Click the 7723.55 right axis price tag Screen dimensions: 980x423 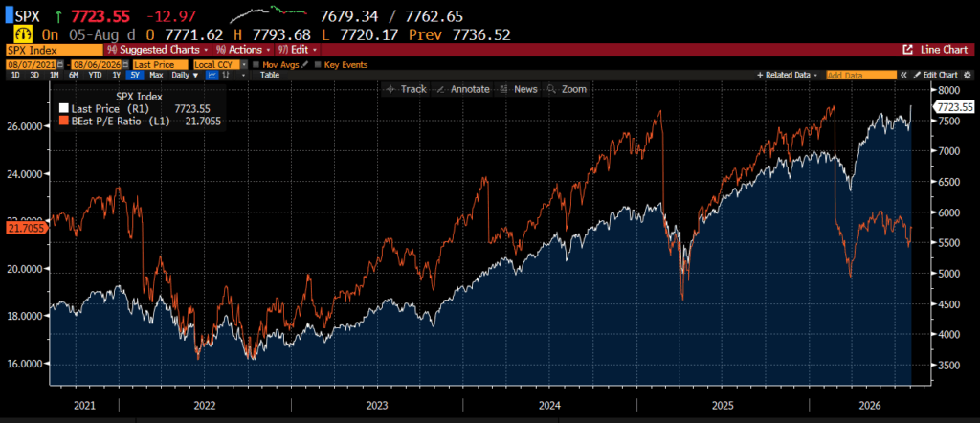(955, 107)
